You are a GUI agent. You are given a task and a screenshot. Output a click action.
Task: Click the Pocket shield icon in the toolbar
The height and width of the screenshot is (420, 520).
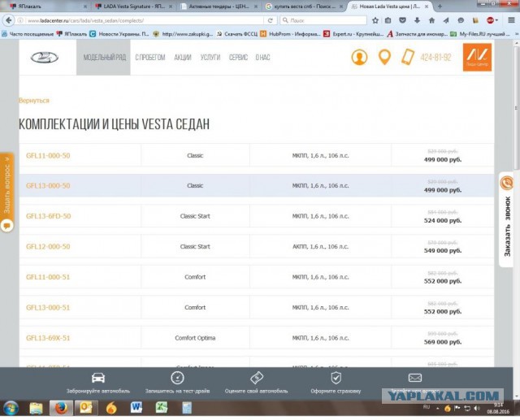(x=403, y=20)
